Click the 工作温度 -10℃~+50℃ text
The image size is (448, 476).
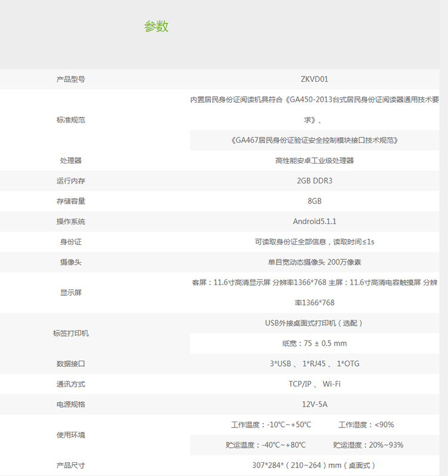tap(271, 425)
